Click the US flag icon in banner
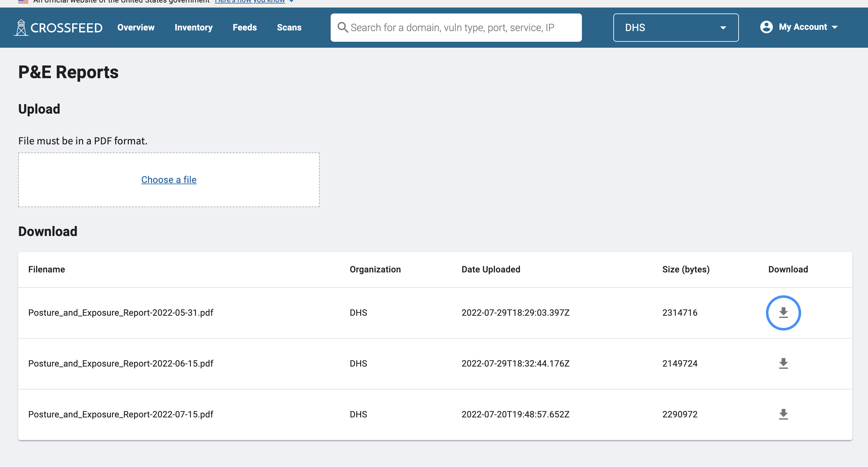The height and width of the screenshot is (467, 868). click(23, 2)
